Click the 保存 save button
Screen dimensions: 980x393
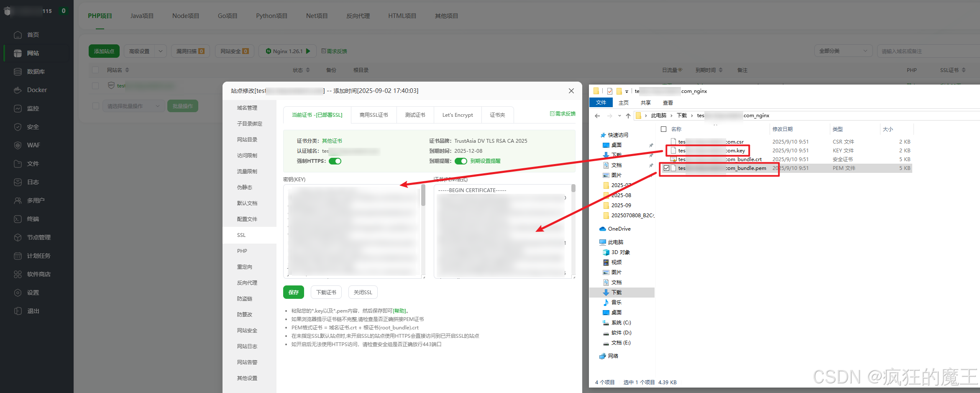(293, 292)
